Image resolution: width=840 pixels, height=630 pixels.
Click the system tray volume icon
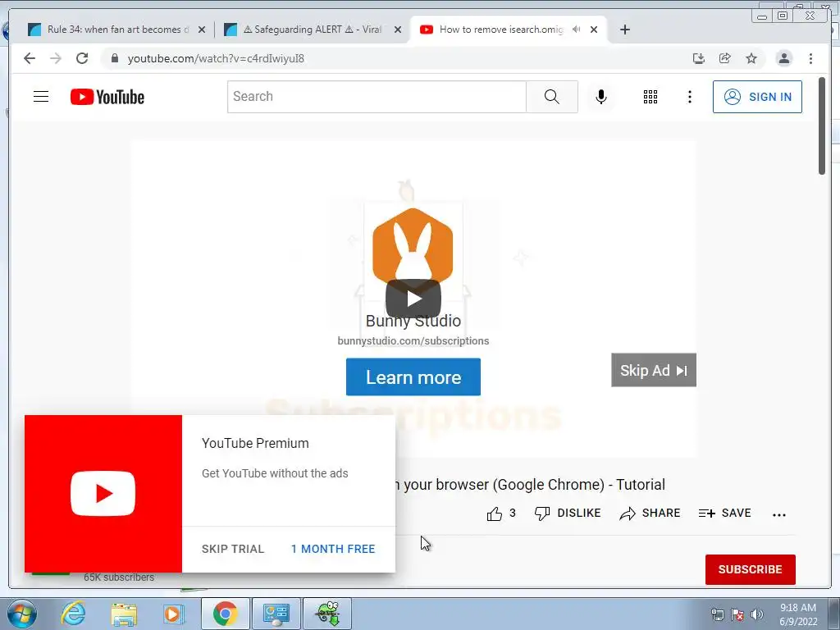point(757,614)
